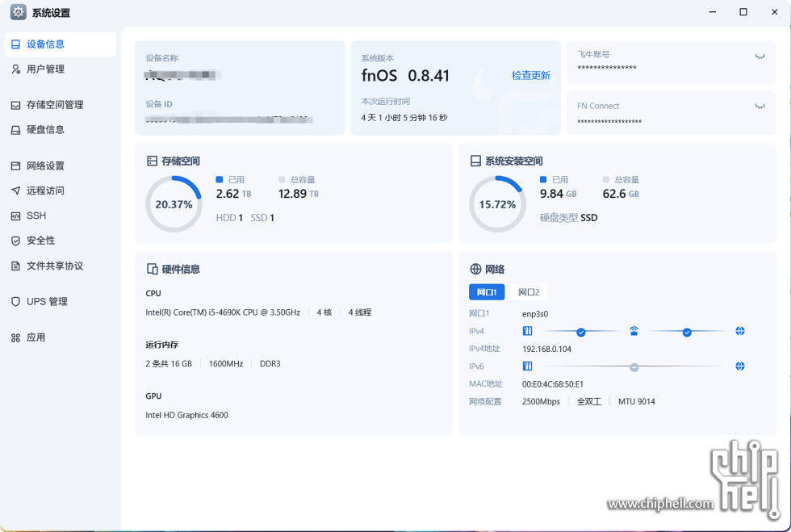Click the 文件共享协议 document icon
791x532 pixels.
[15, 266]
